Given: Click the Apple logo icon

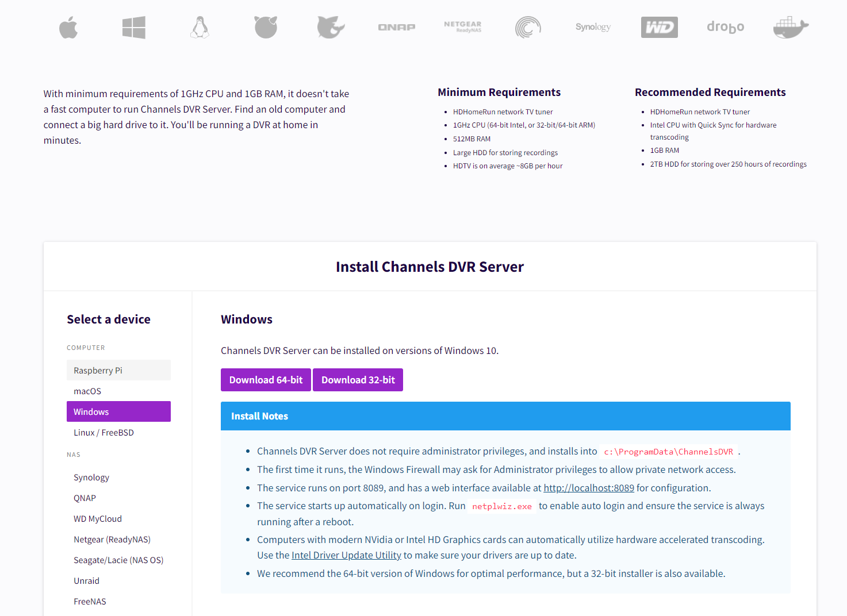Looking at the screenshot, I should 68,28.
